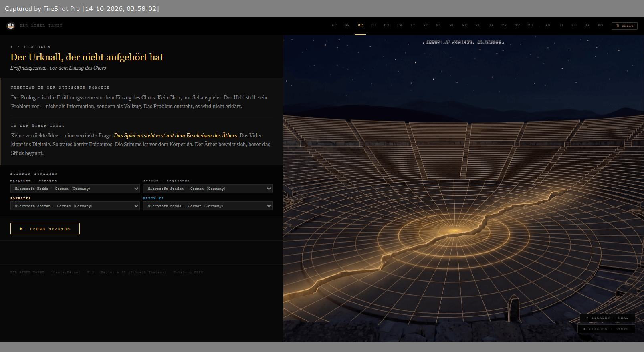Switch language to SV
The height and width of the screenshot is (352, 644).
[x=517, y=25]
